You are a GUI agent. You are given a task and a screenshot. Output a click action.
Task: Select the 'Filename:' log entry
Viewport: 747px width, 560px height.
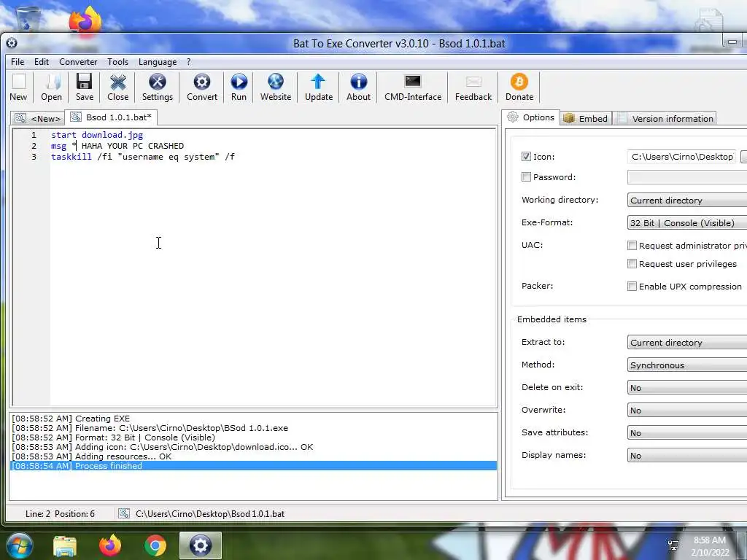coord(253,427)
